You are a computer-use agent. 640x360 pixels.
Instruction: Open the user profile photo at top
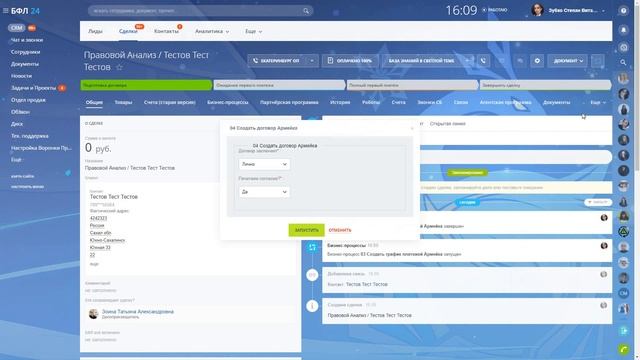coord(537,10)
